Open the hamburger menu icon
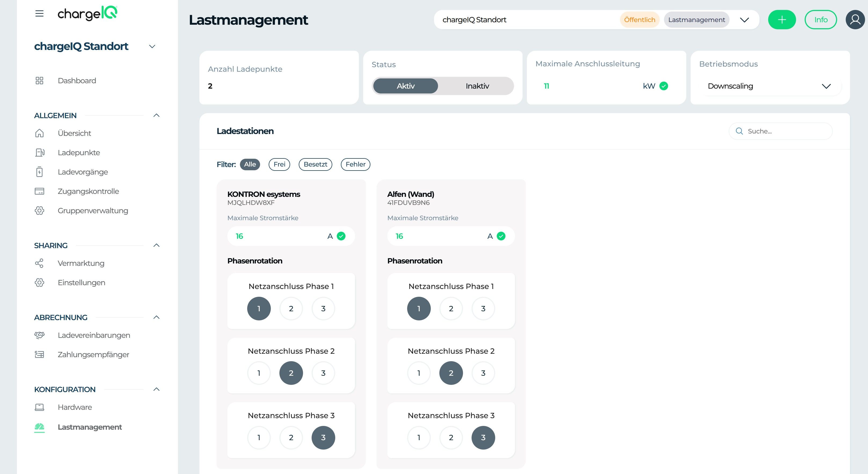 (x=39, y=13)
